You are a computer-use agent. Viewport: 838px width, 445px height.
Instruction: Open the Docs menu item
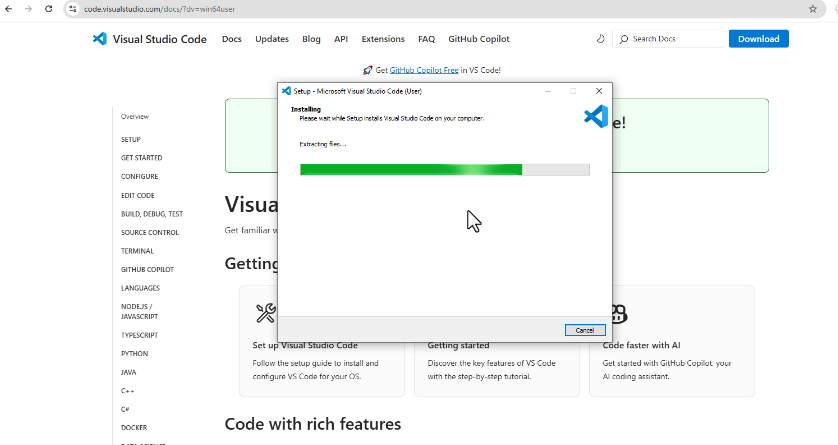pos(232,39)
